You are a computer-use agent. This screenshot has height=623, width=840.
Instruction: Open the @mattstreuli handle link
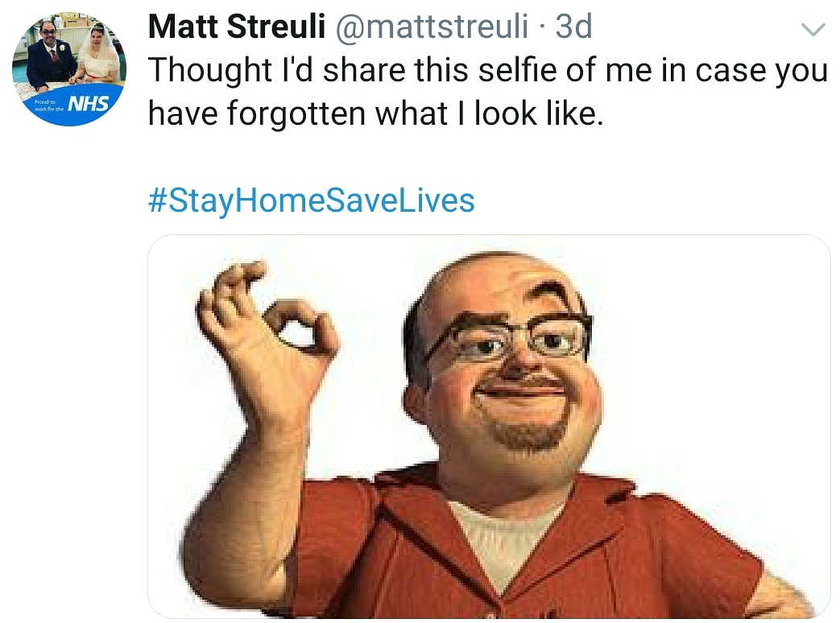[x=432, y=27]
